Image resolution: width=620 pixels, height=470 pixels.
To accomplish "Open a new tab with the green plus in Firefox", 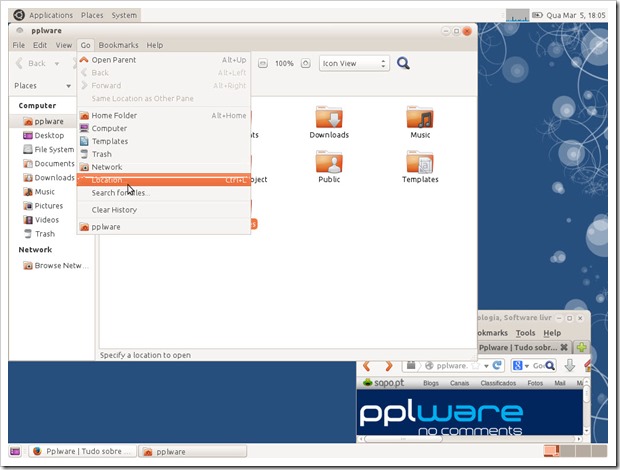I will 581,347.
